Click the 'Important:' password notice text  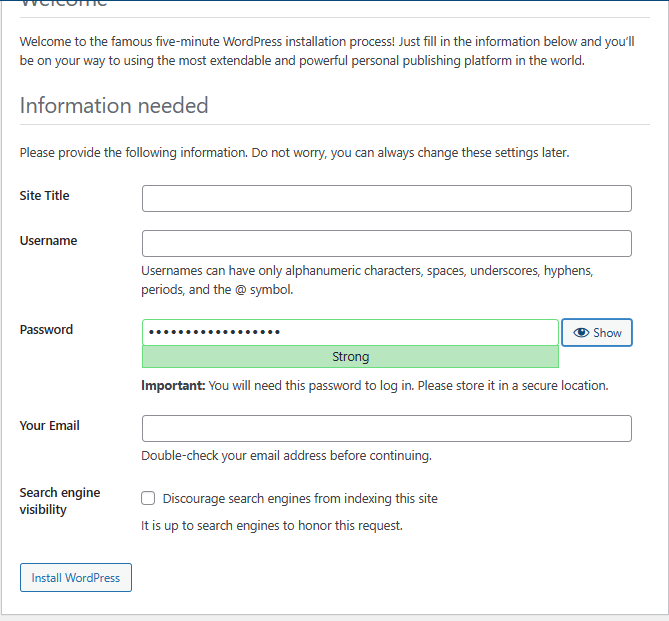(375, 386)
